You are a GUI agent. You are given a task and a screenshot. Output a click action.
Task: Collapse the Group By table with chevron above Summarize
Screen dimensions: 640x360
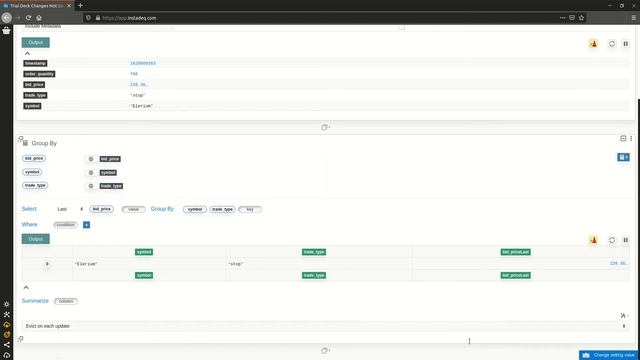click(x=26, y=287)
